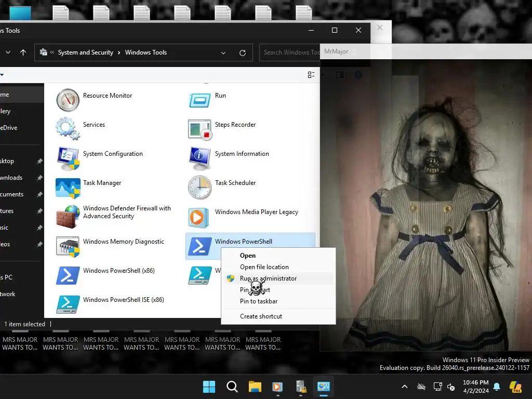This screenshot has height=399, width=532.
Task: Select the Task Scheduler clock icon
Action: tap(200, 187)
